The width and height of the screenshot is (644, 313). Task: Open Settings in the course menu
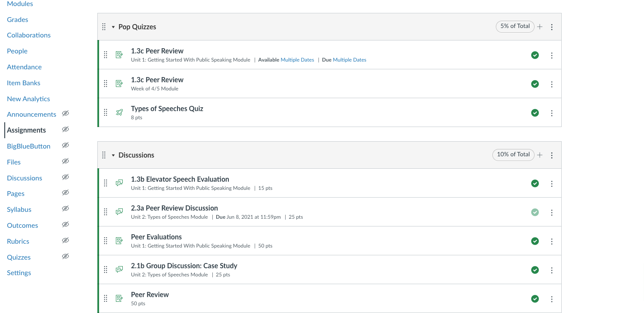tap(19, 273)
